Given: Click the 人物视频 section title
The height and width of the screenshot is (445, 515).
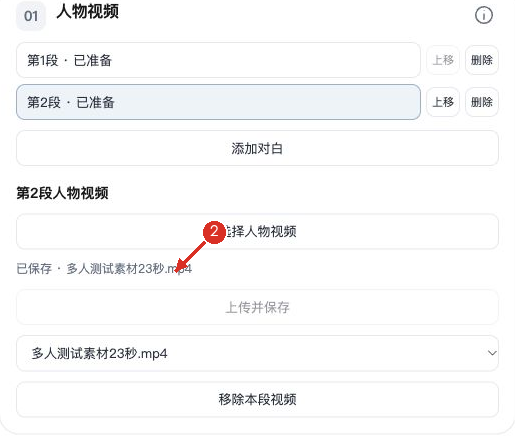Looking at the screenshot, I should (x=88, y=12).
